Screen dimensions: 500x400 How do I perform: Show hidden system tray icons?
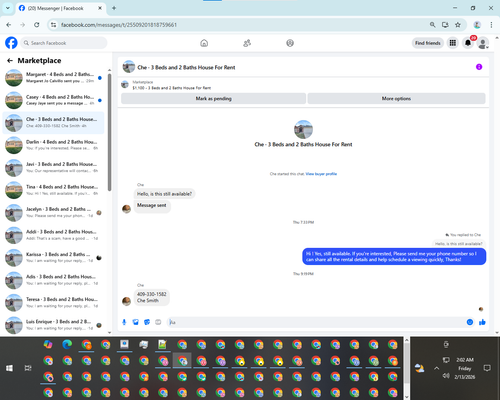pyautogui.click(x=436, y=368)
